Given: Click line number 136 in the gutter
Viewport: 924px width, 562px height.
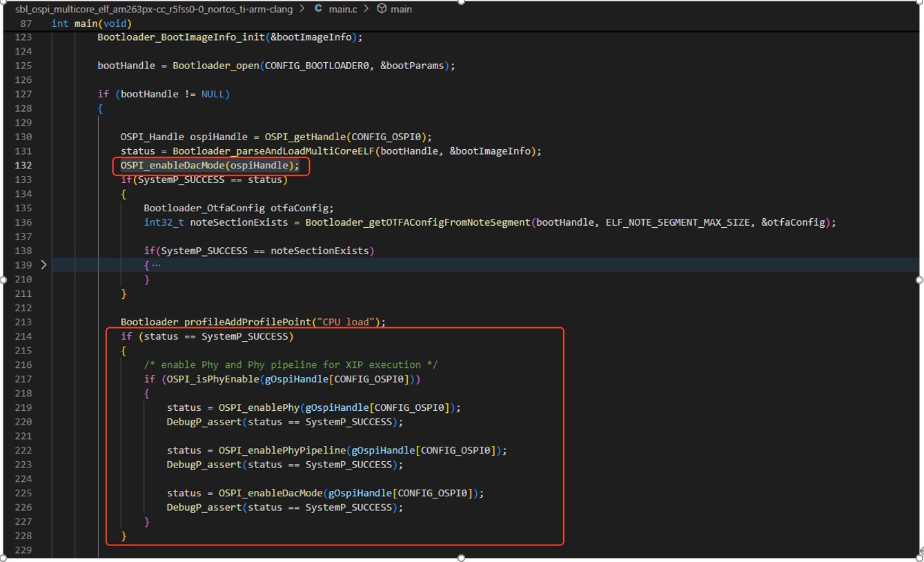Looking at the screenshot, I should click(23, 222).
